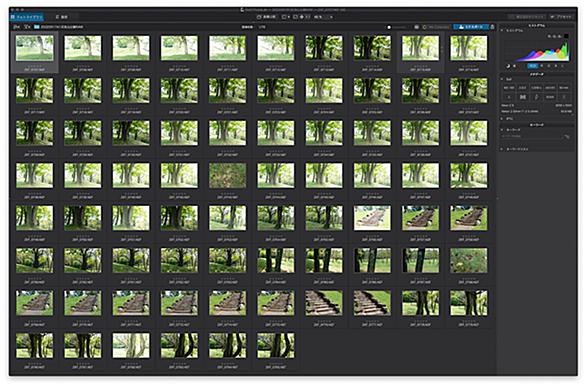Click the icon left of Nik Collection button
The width and height of the screenshot is (586, 386).
[417, 27]
